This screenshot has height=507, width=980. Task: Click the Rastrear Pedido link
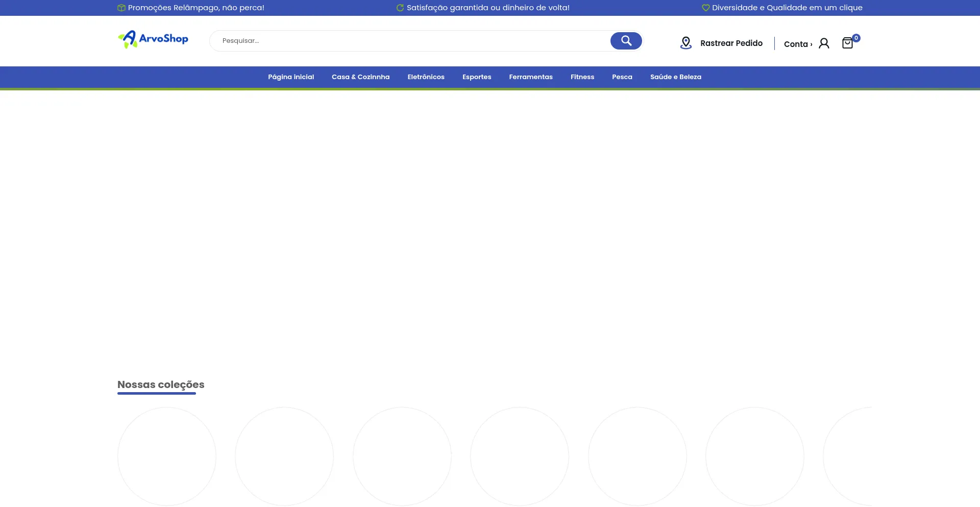coord(731,43)
